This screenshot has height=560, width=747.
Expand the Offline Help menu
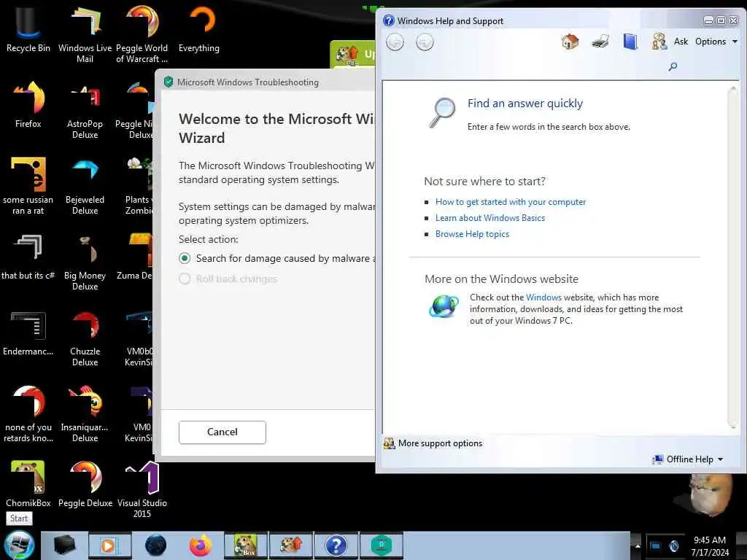click(688, 459)
